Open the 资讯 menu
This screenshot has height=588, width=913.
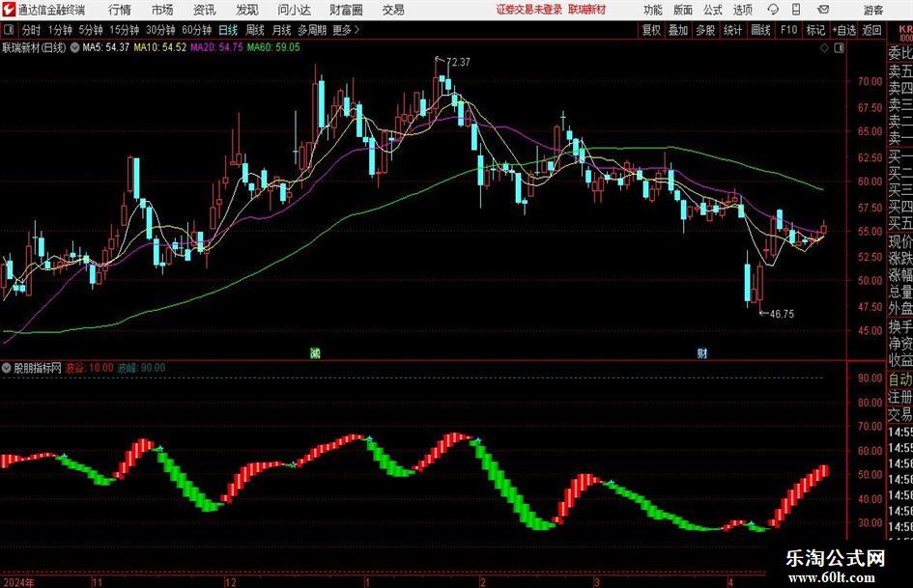pyautogui.click(x=205, y=10)
